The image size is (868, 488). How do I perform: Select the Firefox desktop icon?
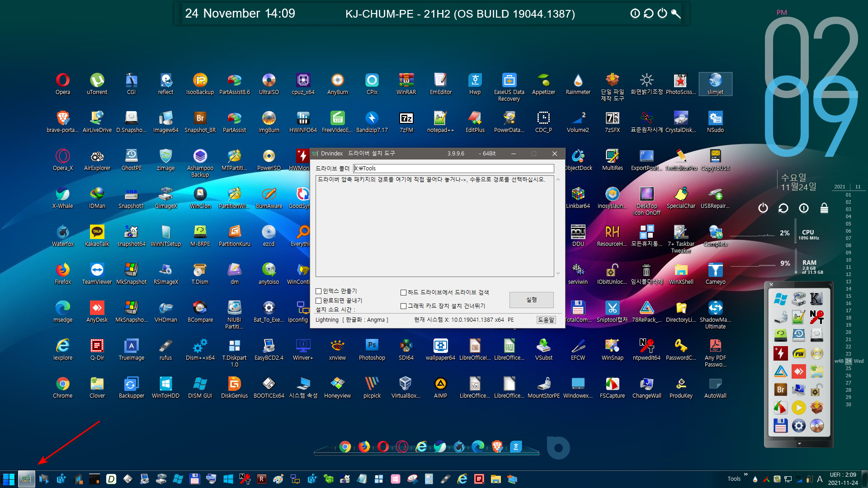click(x=63, y=274)
